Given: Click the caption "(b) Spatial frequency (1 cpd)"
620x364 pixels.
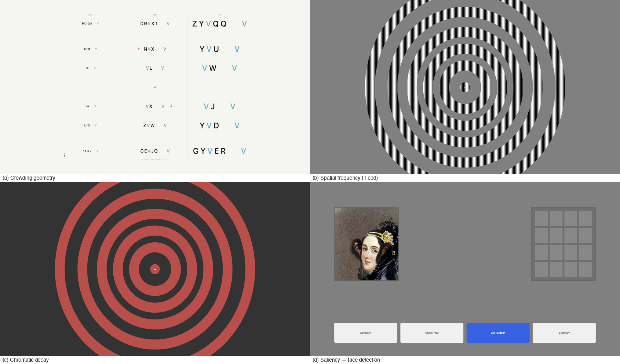Looking at the screenshot, I should tap(346, 178).
